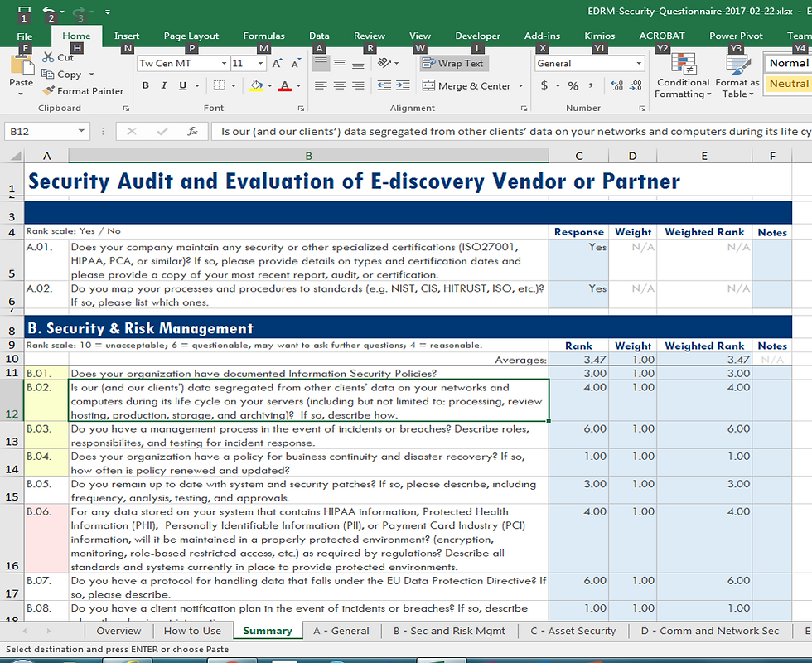The image size is (812, 663).
Task: Select the B.07. rank value 6.00
Action: point(579,587)
